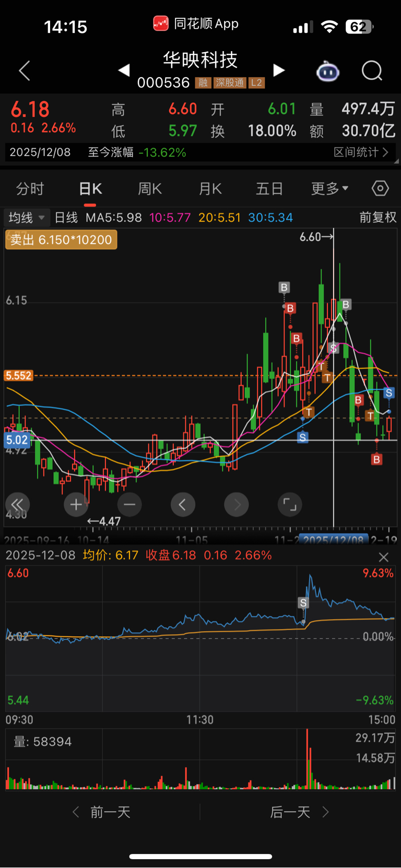Viewport: 401px width, 868px height.
Task: Tap the 同花顺 App return pill
Action: [196, 23]
